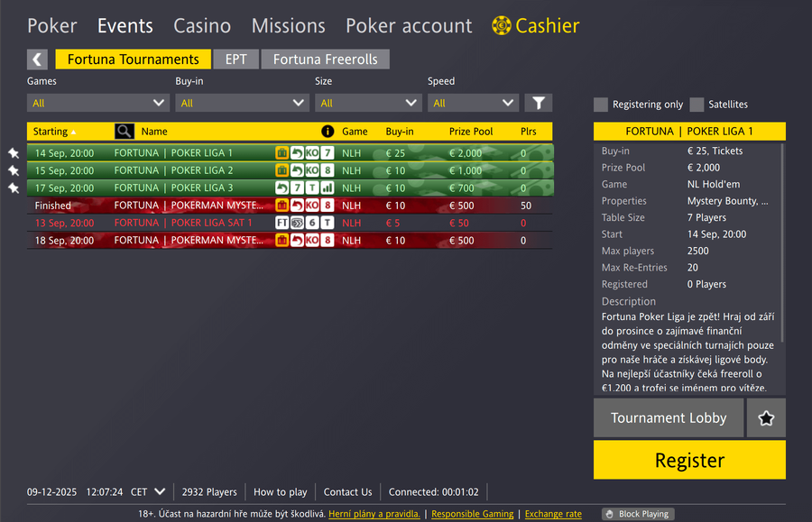Screen dimensions: 812x522
Task: Click the hand icon on Block Playing
Action: pyautogui.click(x=610, y=514)
